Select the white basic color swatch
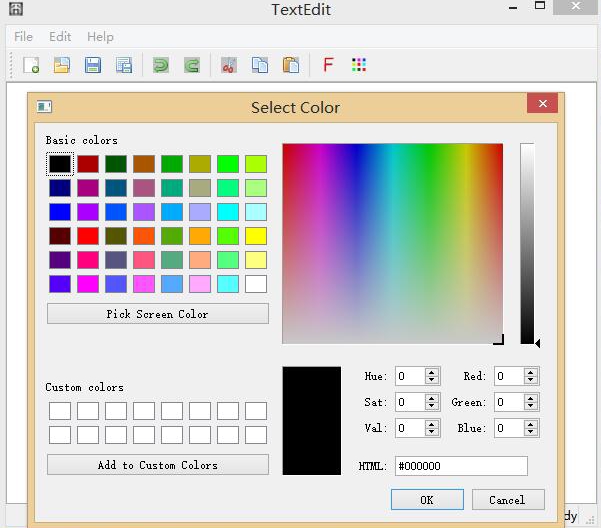601x528 pixels. pyautogui.click(x=256, y=284)
